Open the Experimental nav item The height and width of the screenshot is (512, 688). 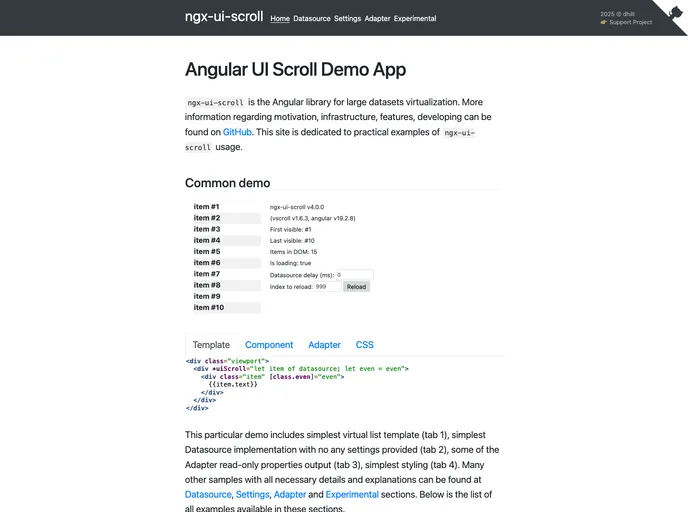coord(415,18)
